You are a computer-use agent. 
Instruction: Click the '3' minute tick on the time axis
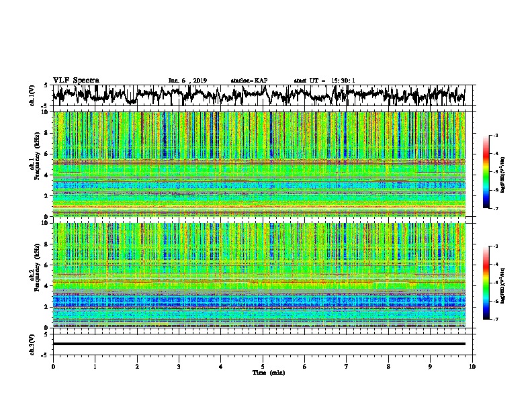(179, 367)
